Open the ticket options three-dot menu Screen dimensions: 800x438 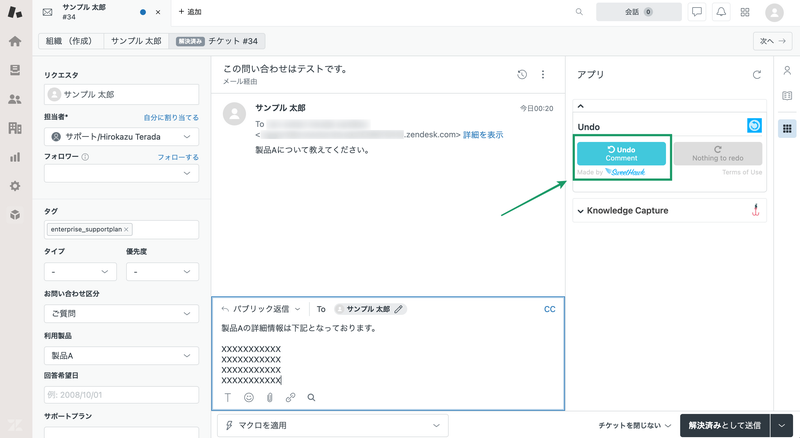(x=543, y=75)
